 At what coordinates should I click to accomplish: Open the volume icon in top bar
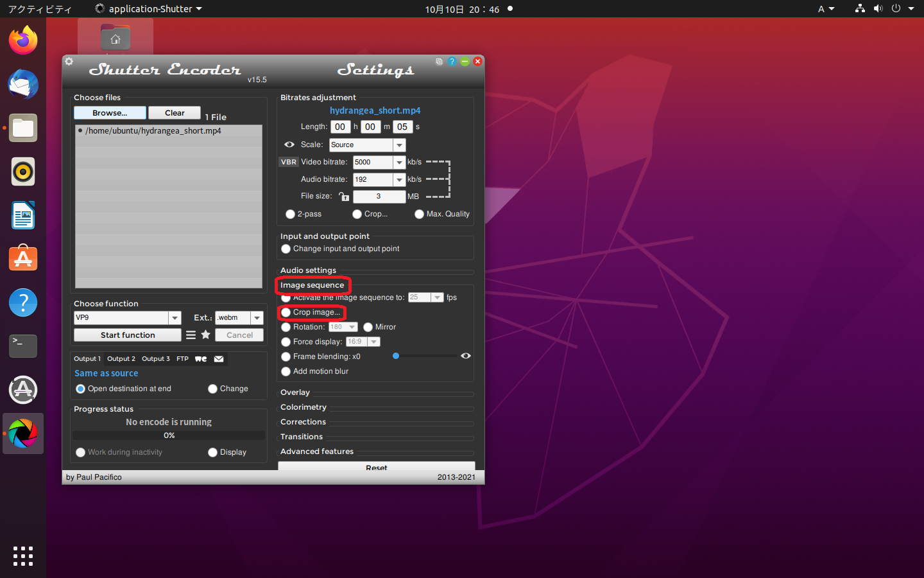[x=878, y=8]
